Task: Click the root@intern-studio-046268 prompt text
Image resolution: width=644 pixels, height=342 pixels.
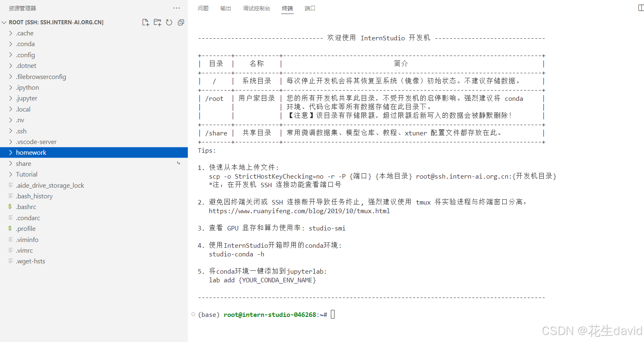Action: (270, 314)
